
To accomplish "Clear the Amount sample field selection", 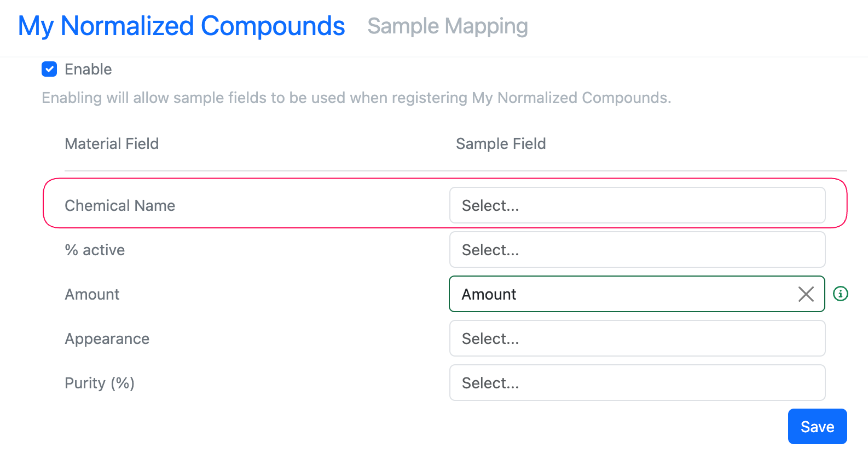I will coord(806,294).
